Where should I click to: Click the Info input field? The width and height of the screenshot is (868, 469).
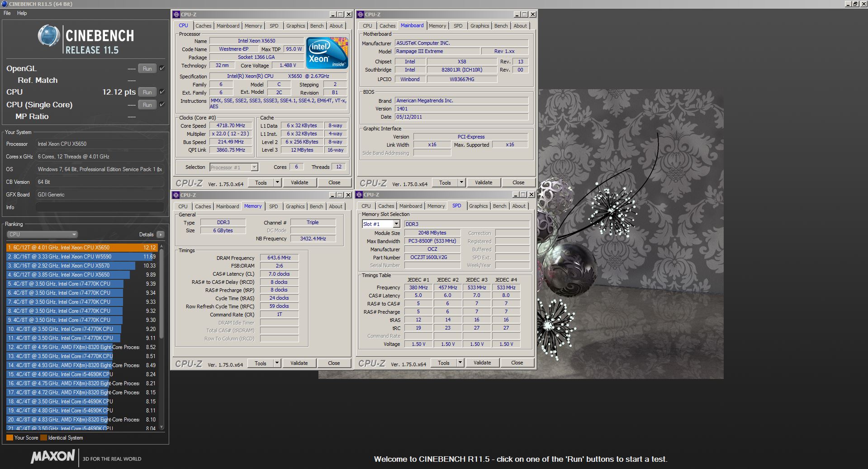pos(100,207)
